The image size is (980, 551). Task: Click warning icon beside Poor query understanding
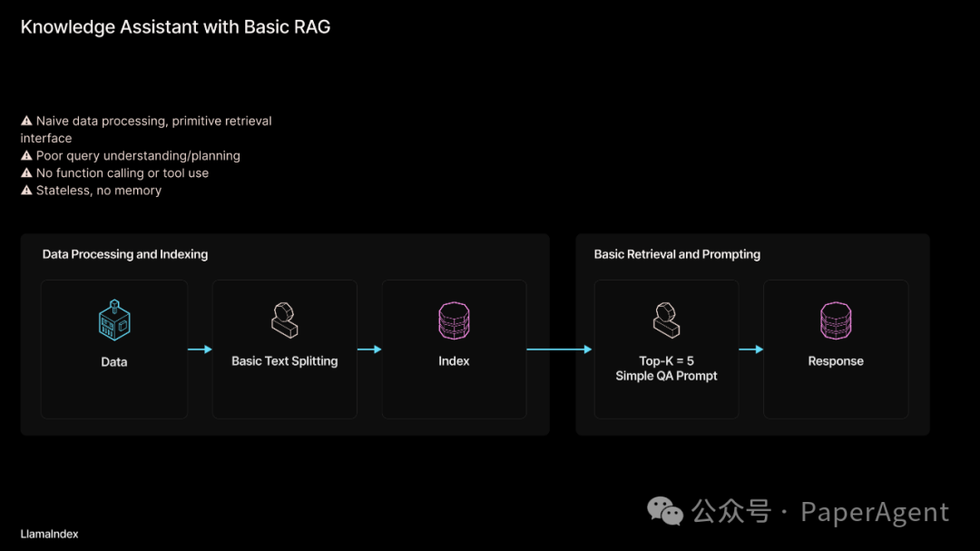pyautogui.click(x=26, y=156)
